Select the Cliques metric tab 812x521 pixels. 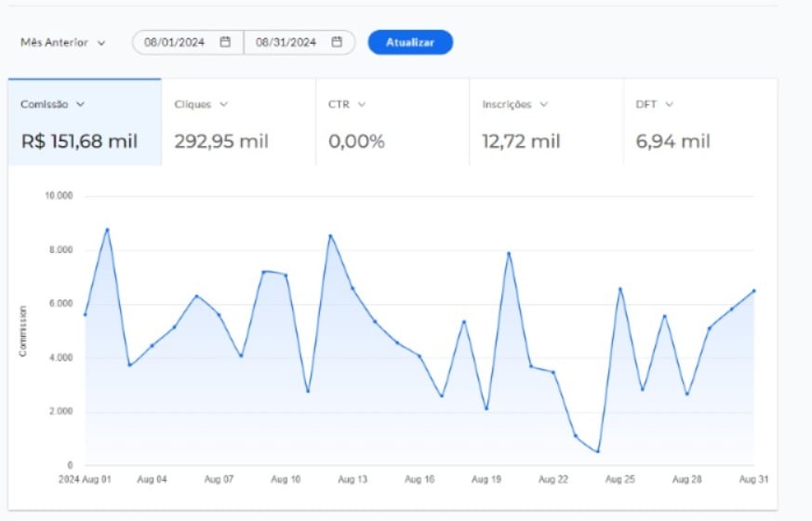click(238, 123)
